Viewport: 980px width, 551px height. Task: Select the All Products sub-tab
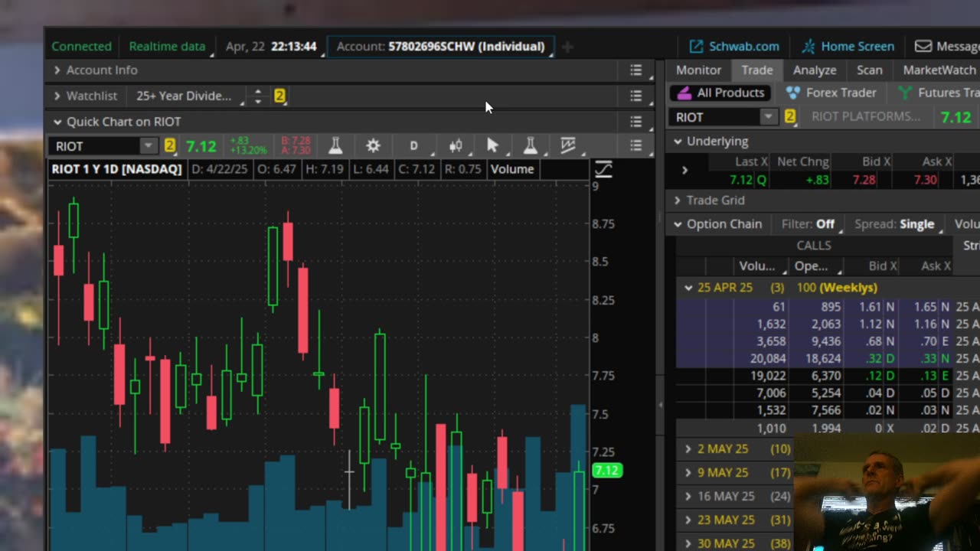coord(720,93)
